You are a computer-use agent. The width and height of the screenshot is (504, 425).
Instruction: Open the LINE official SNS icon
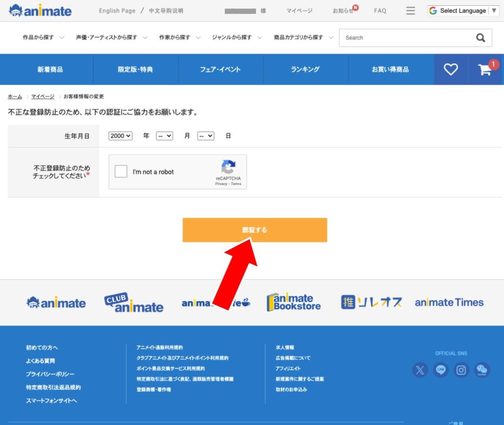441,370
